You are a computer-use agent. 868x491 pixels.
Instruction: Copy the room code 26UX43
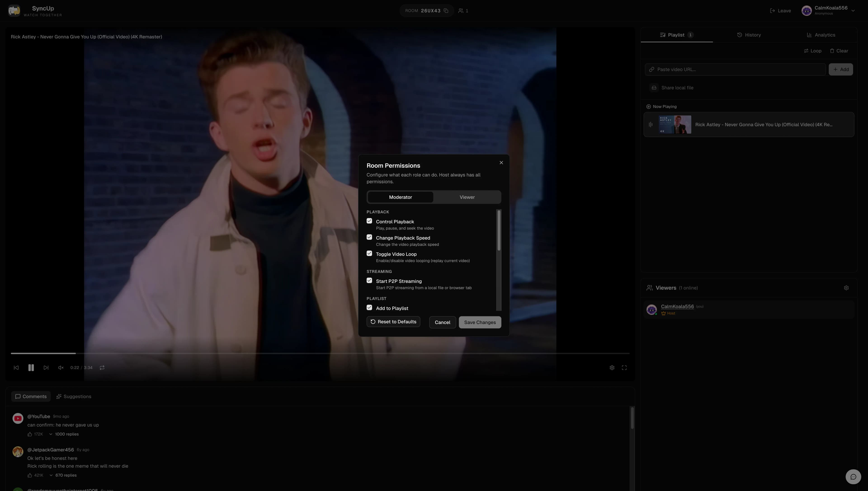point(446,10)
